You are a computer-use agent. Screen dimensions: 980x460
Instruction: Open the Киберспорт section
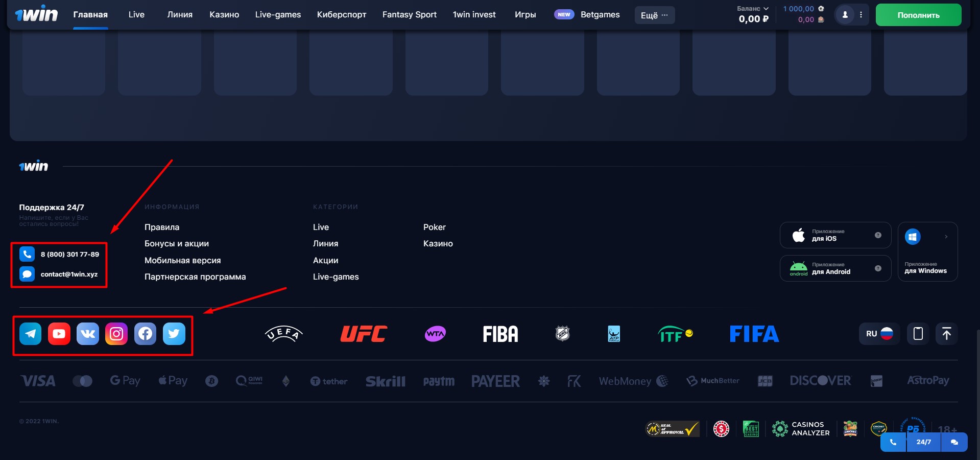tap(342, 15)
